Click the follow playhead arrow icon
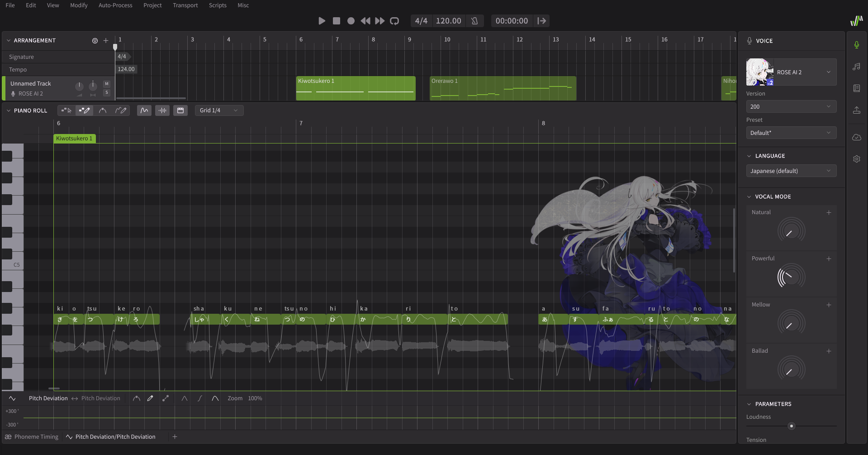868x455 pixels. [x=541, y=21]
